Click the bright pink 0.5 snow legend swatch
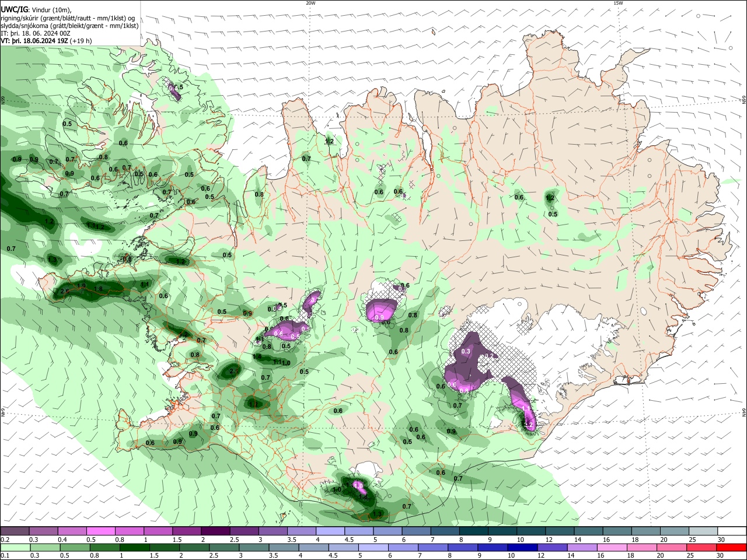 tap(101, 531)
